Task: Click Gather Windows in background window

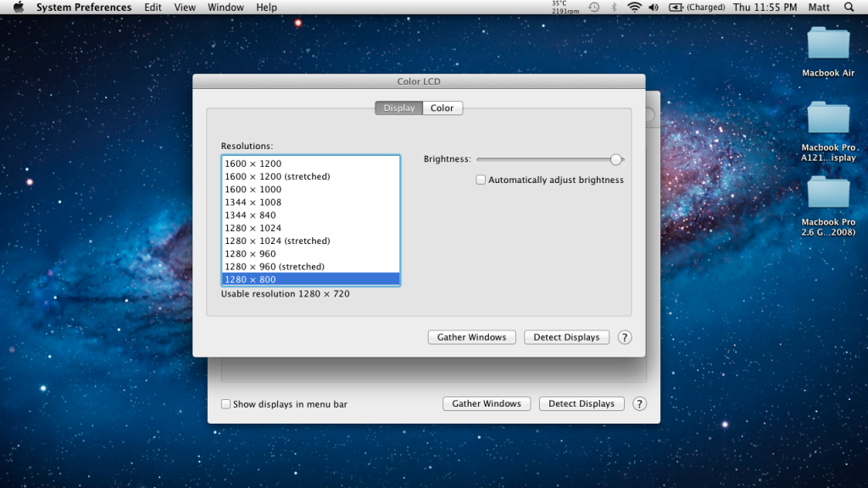Action: pyautogui.click(x=487, y=403)
